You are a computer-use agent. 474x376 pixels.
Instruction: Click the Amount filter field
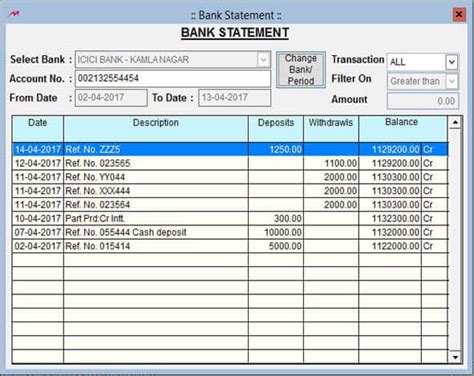click(x=423, y=101)
